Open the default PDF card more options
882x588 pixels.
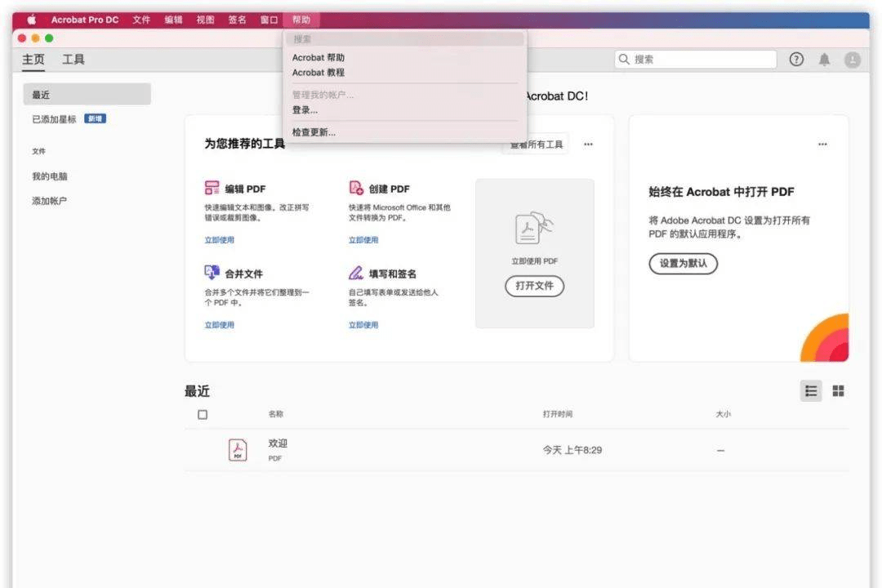pos(822,144)
